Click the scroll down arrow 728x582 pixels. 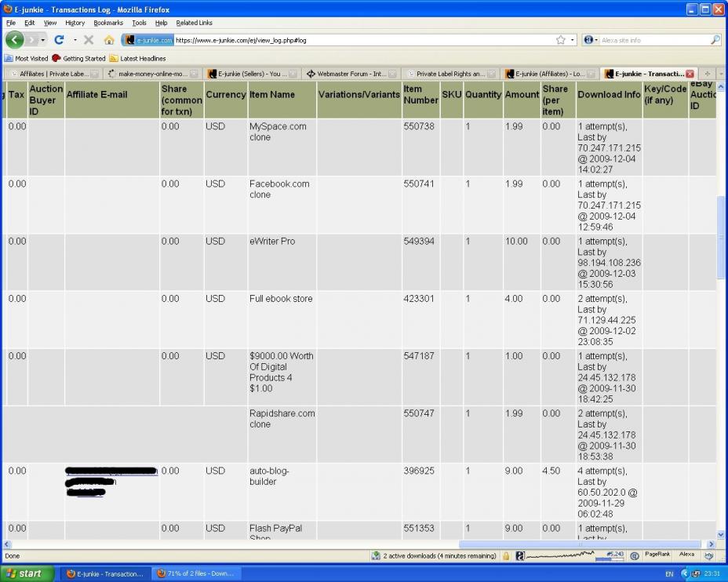pos(721,534)
